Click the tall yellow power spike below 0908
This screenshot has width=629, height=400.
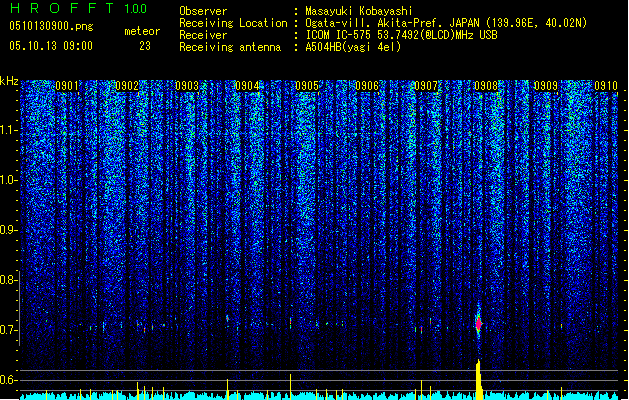tap(479, 379)
